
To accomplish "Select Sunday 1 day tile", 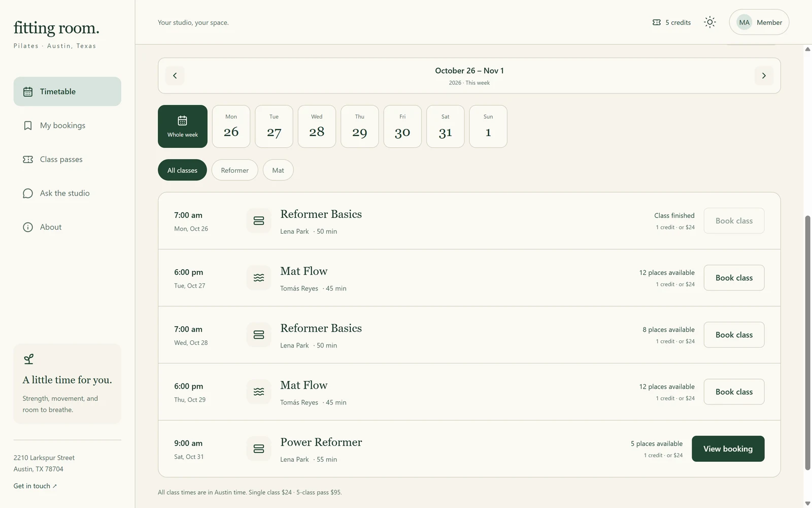I will (x=488, y=126).
